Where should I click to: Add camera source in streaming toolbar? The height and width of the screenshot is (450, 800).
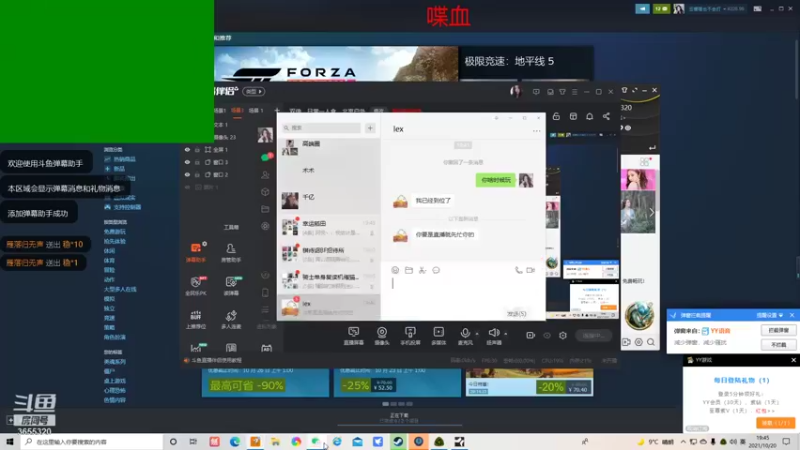(382, 336)
